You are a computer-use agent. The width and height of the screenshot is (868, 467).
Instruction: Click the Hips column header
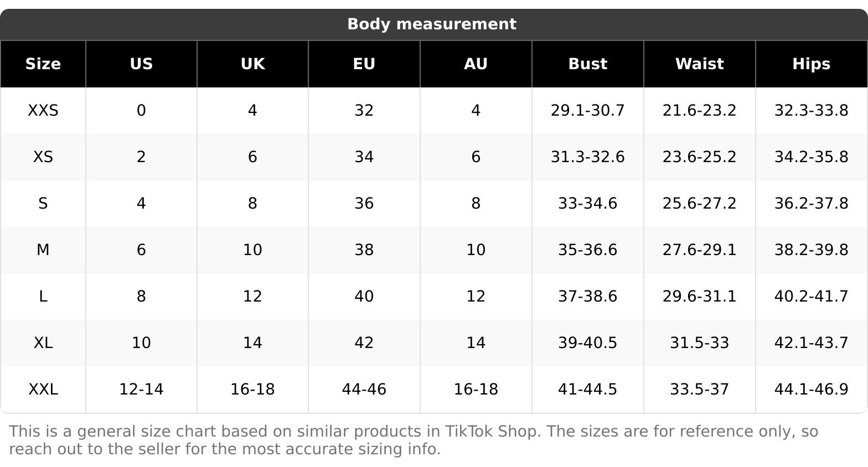pos(811,64)
